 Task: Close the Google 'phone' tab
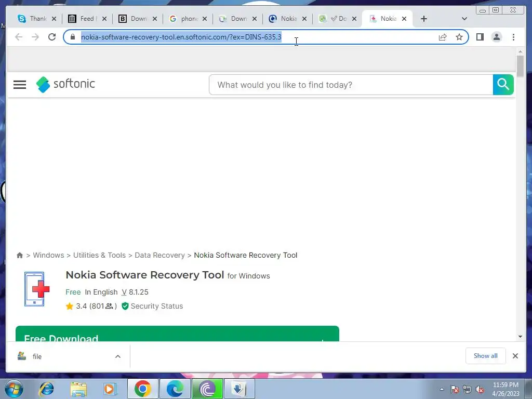pyautogui.click(x=205, y=19)
